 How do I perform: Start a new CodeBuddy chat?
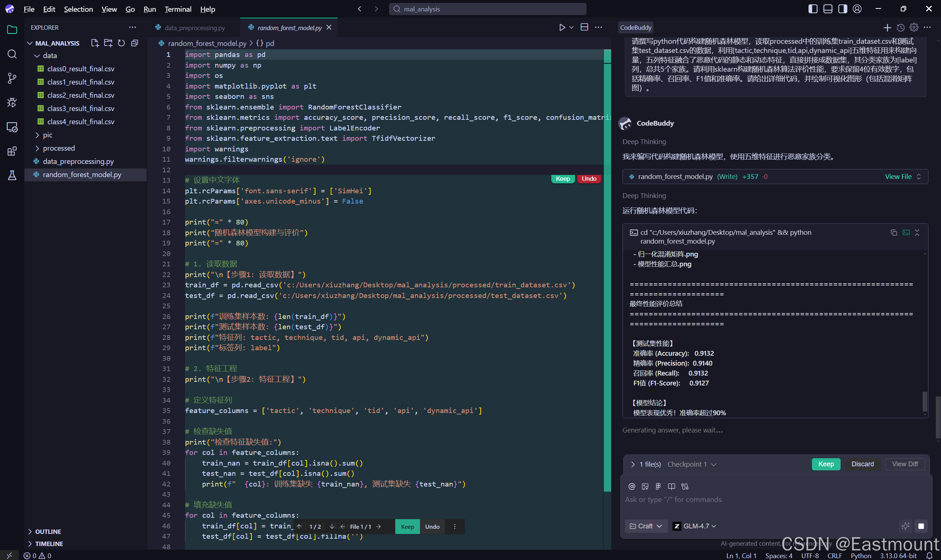click(887, 28)
